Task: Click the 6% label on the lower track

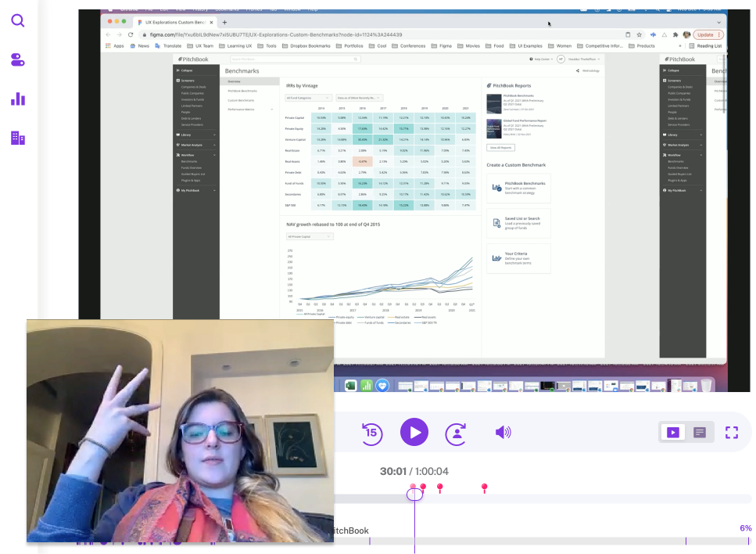Action: point(745,528)
